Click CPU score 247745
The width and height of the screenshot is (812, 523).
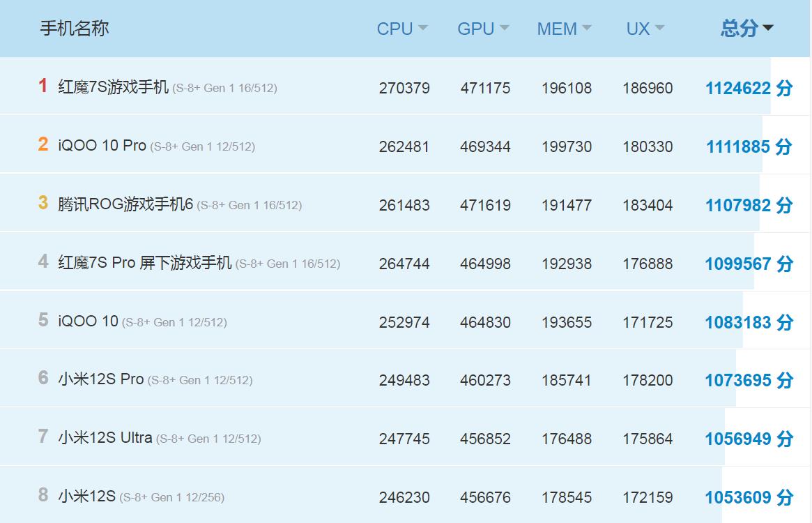(x=404, y=439)
